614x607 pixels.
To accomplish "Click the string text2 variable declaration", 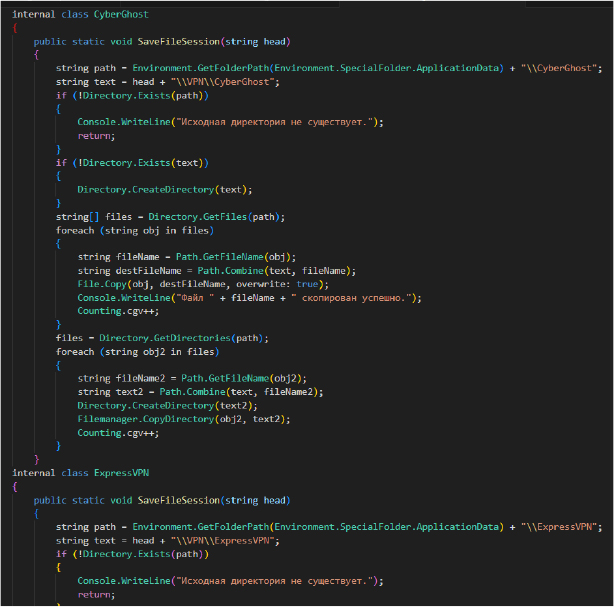I will coord(110,392).
